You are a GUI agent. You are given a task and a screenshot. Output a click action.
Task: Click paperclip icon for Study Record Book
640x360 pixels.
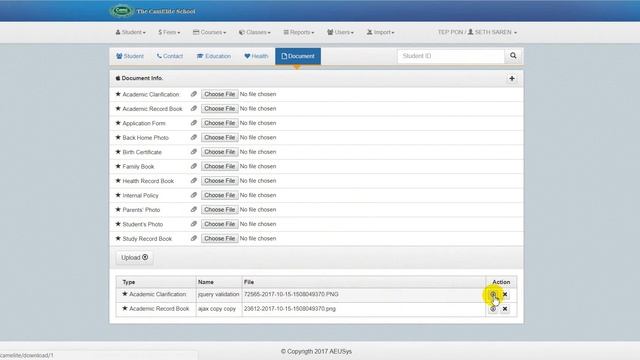193,238
